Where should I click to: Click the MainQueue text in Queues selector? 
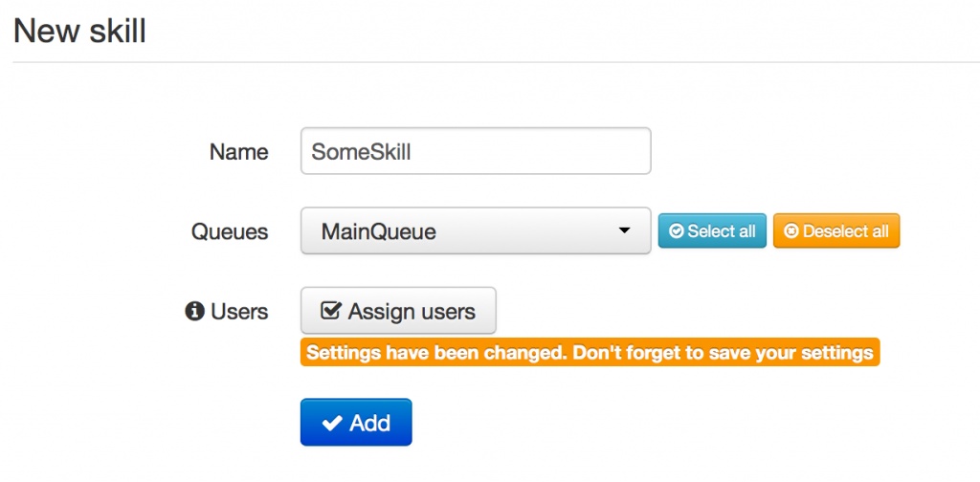pyautogui.click(x=378, y=231)
